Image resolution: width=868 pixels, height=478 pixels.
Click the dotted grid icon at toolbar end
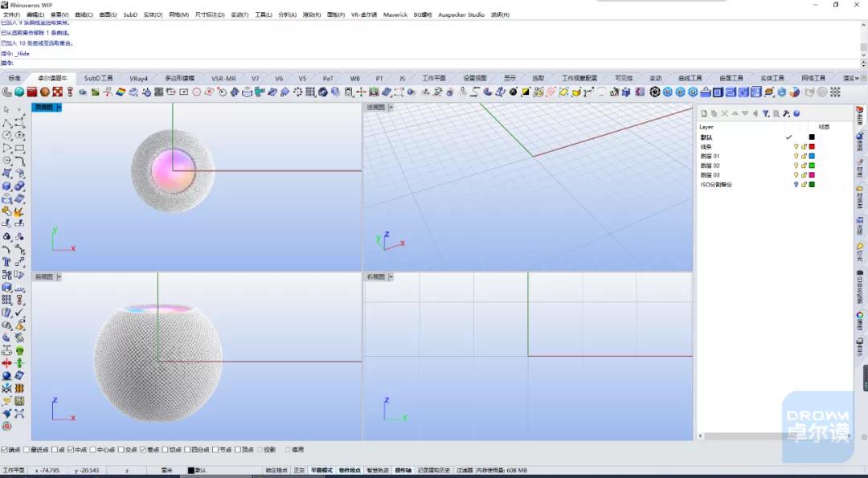pos(835,92)
